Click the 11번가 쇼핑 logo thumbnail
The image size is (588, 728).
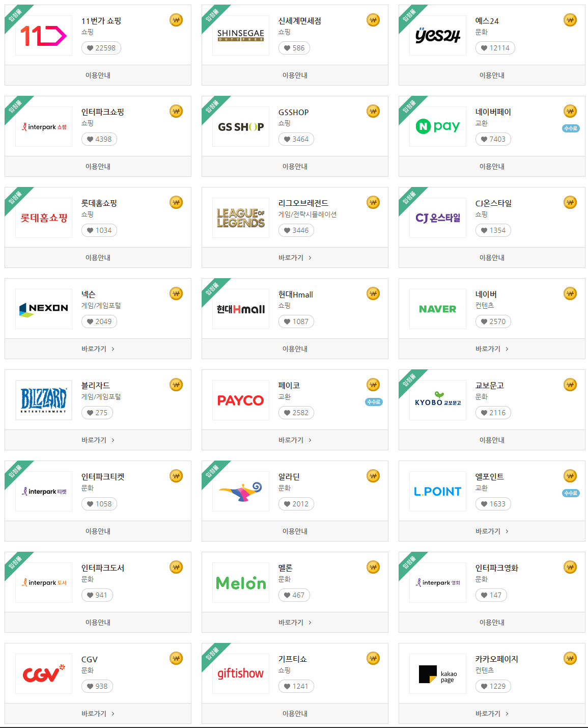click(x=44, y=36)
